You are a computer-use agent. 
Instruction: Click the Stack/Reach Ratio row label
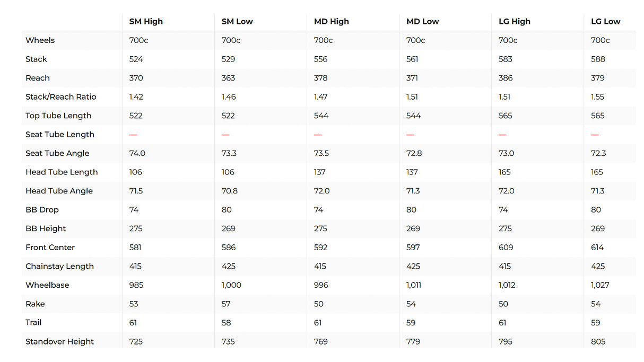61,97
